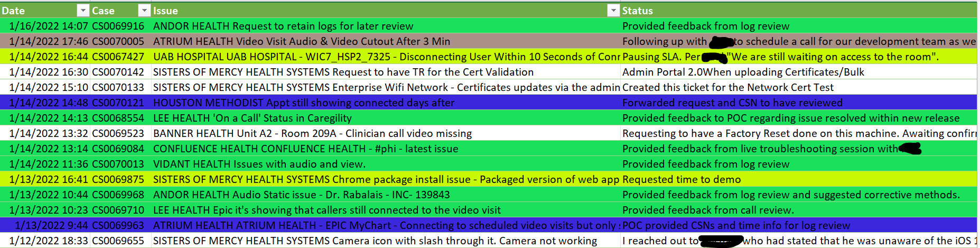
Task: Select status 'Created this ticket for the Network Cert Test'
Action: [x=800, y=87]
